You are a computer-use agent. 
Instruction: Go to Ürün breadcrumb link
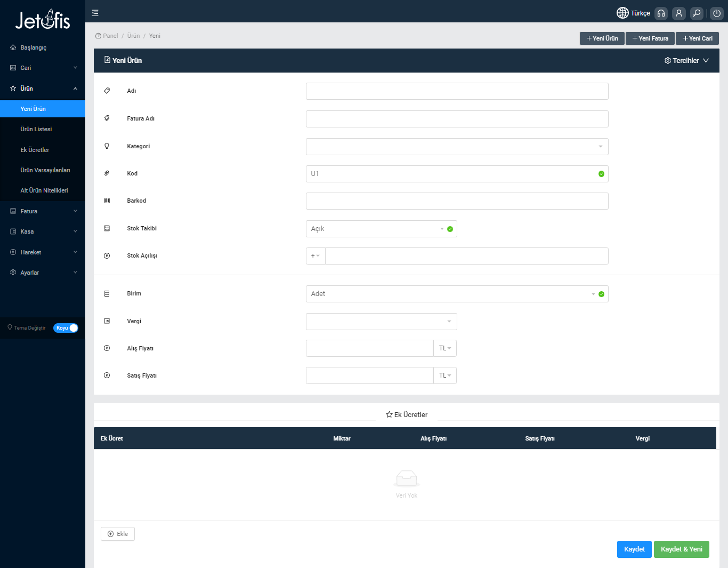click(x=133, y=36)
